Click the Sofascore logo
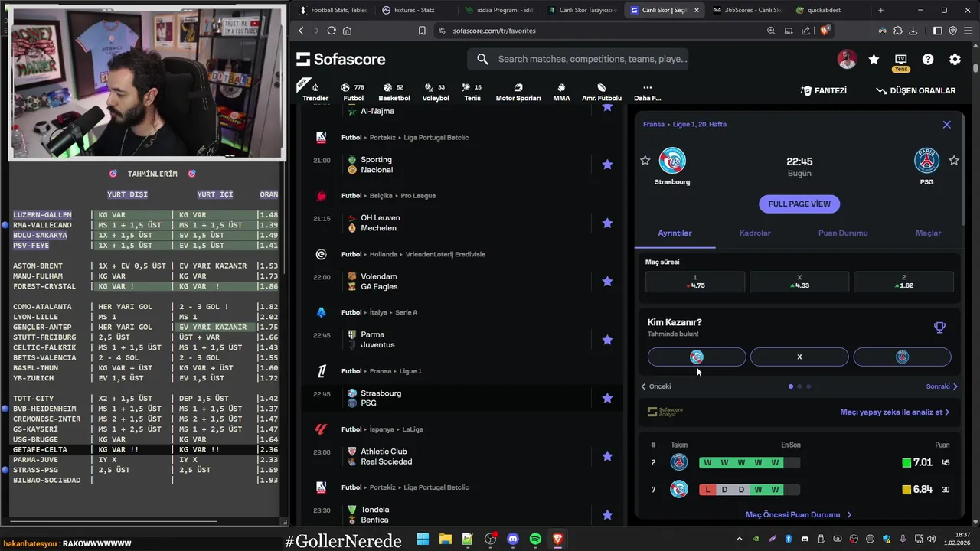The height and width of the screenshot is (551, 980). (x=341, y=59)
